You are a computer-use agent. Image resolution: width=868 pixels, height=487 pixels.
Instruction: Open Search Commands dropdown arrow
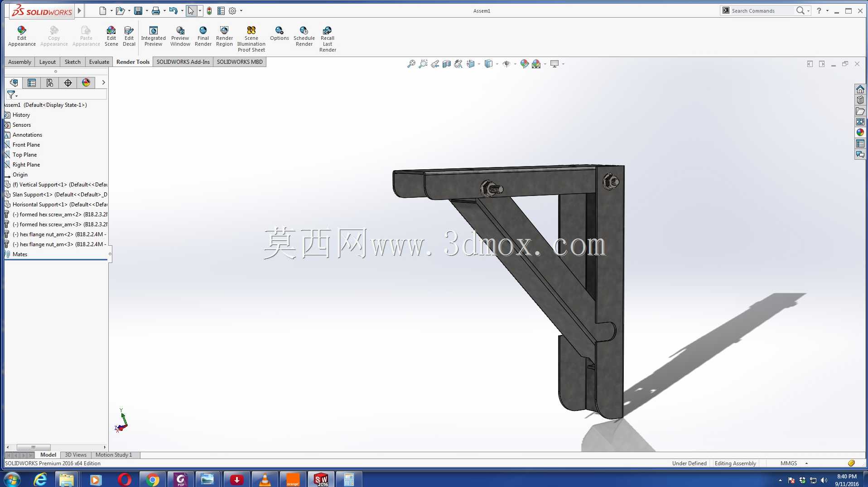click(809, 11)
